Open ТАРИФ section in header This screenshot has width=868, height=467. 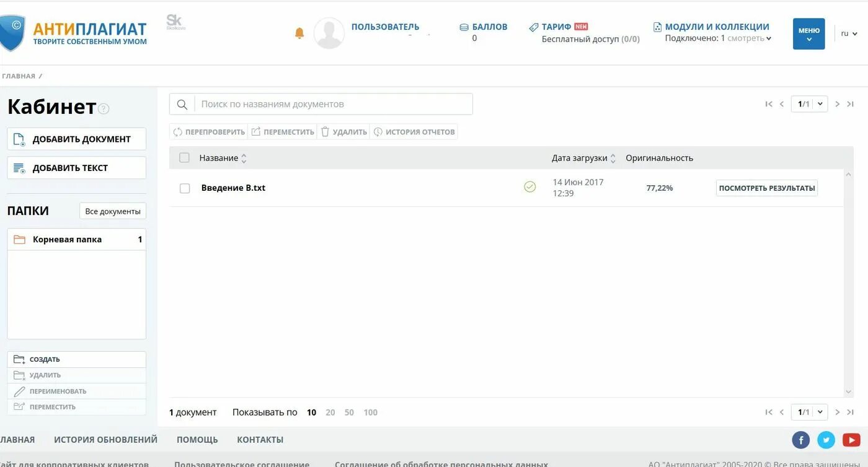[556, 27]
